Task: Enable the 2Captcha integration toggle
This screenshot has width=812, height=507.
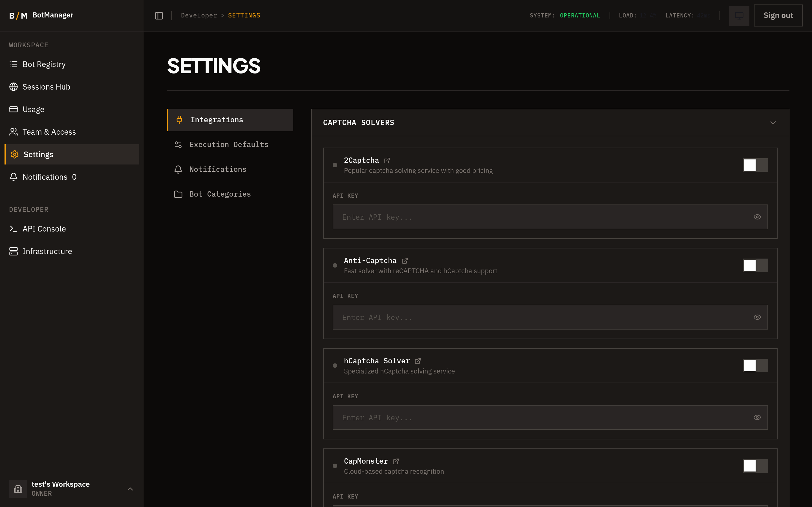Action: 756,165
